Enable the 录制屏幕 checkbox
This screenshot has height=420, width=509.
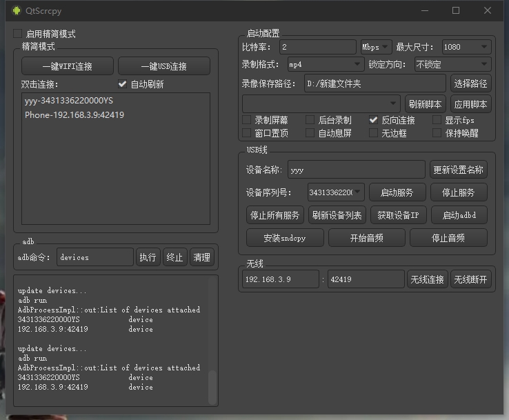(247, 120)
